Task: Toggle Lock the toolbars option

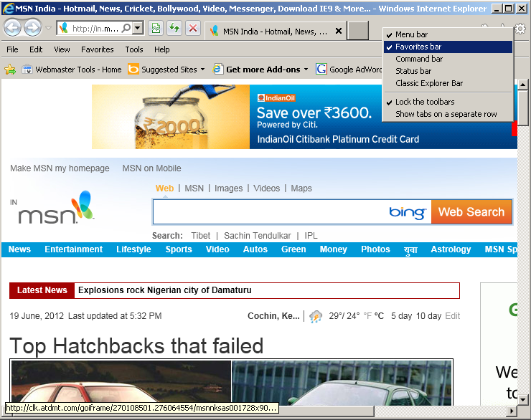Action: point(448,102)
